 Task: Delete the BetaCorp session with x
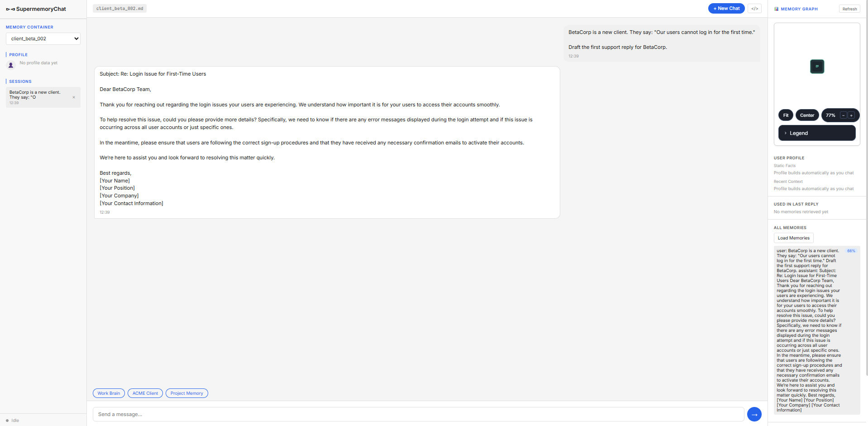pos(74,97)
